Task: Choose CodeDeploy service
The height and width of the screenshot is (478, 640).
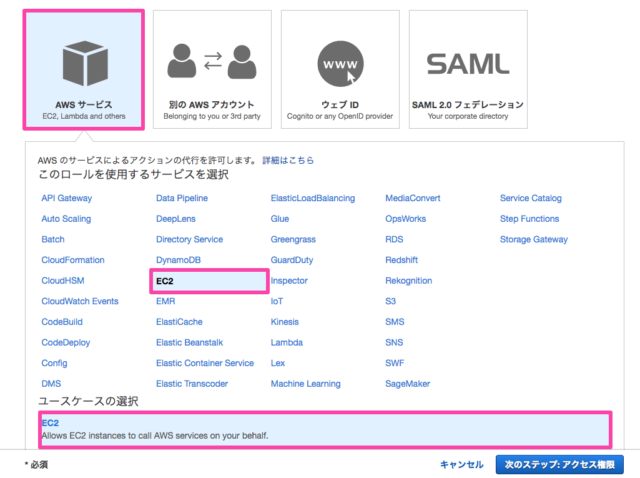Action: 66,343
